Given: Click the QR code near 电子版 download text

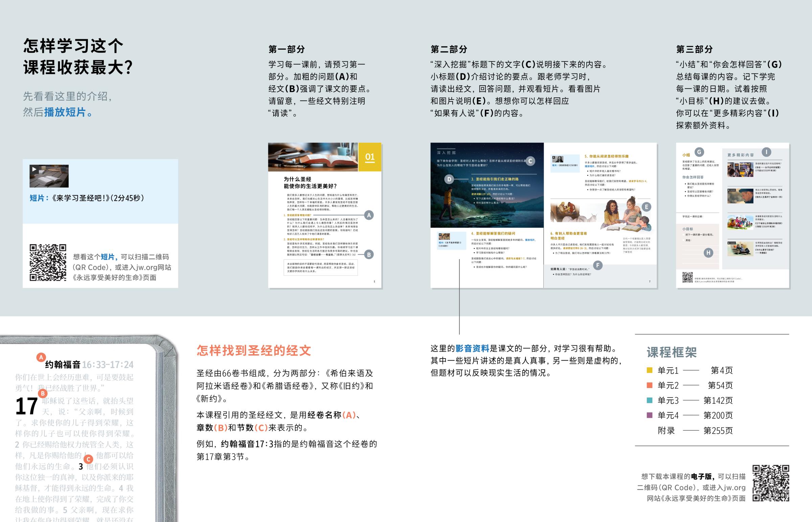Looking at the screenshot, I should pyautogui.click(x=771, y=483).
